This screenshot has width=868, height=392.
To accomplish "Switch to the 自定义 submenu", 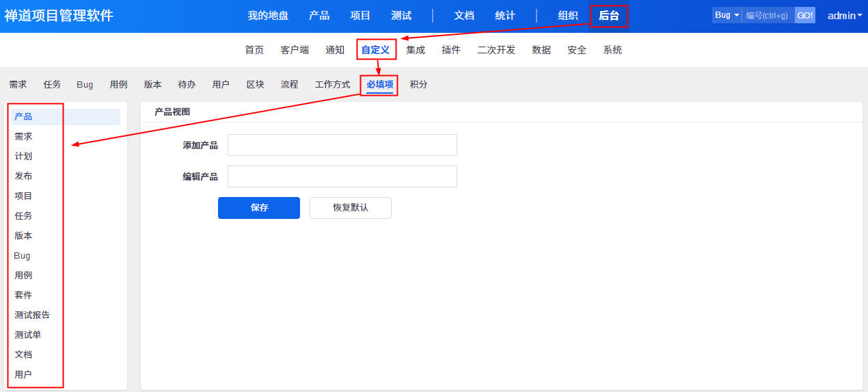I will pos(375,50).
